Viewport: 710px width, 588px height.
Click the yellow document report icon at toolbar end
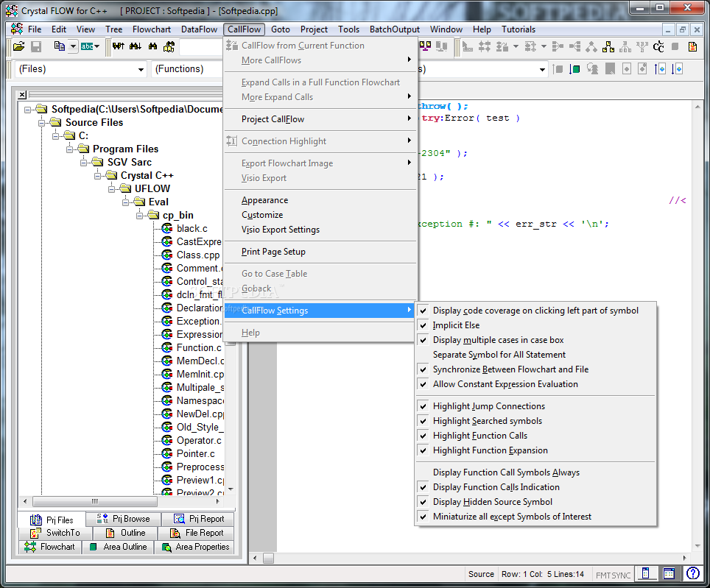(692, 46)
